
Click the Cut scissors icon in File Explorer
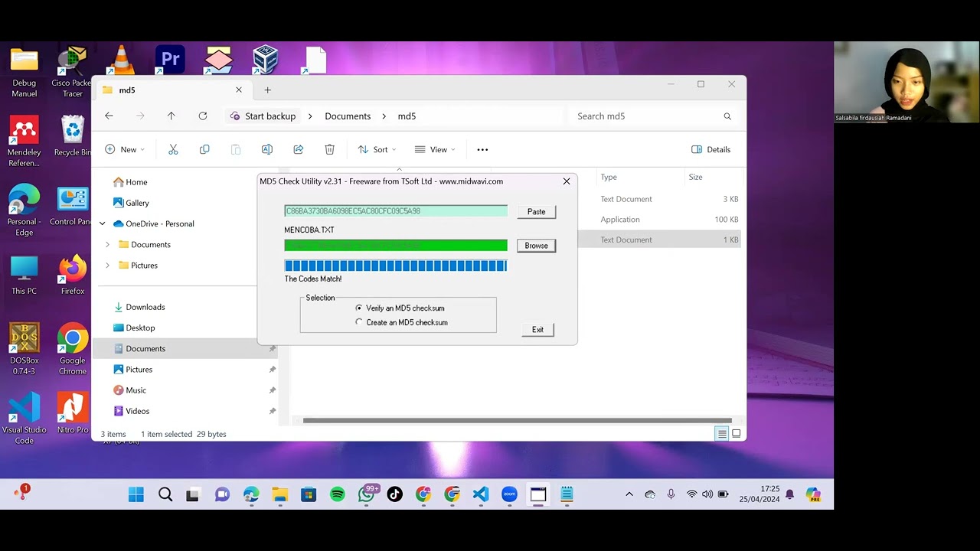(173, 149)
